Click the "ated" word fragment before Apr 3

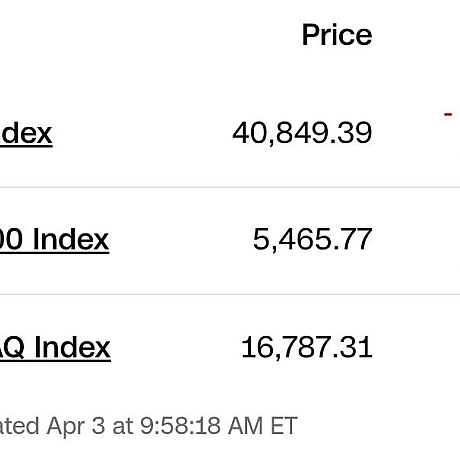pyautogui.click(x=20, y=426)
